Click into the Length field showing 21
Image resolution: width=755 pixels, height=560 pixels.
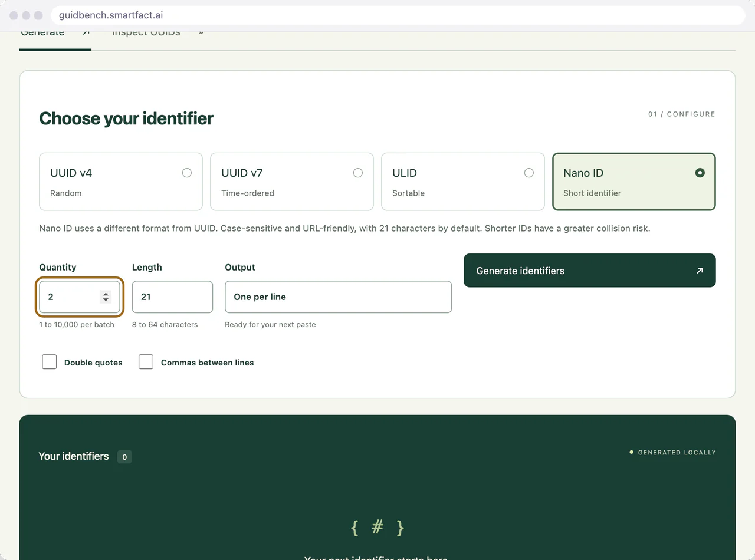(x=172, y=297)
